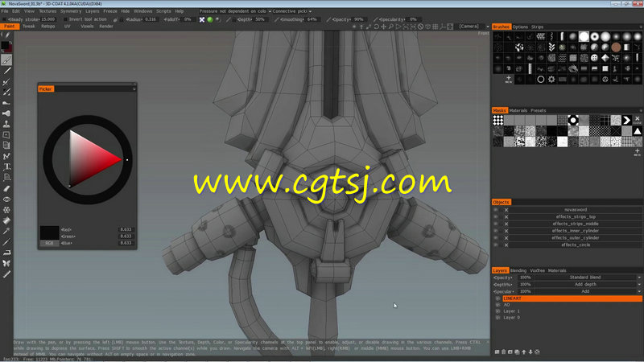Screen dimensions: 644x362
Task: Select the ring-shaped brush alpha
Action: point(594,36)
